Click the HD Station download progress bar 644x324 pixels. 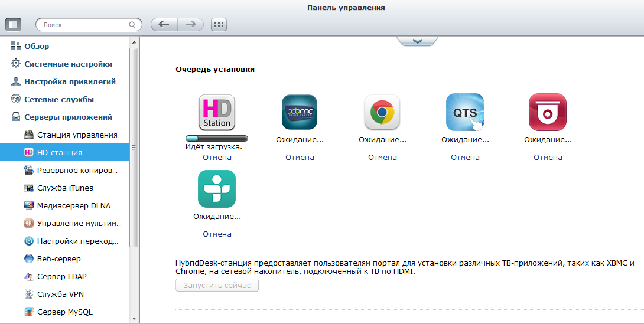(x=217, y=139)
